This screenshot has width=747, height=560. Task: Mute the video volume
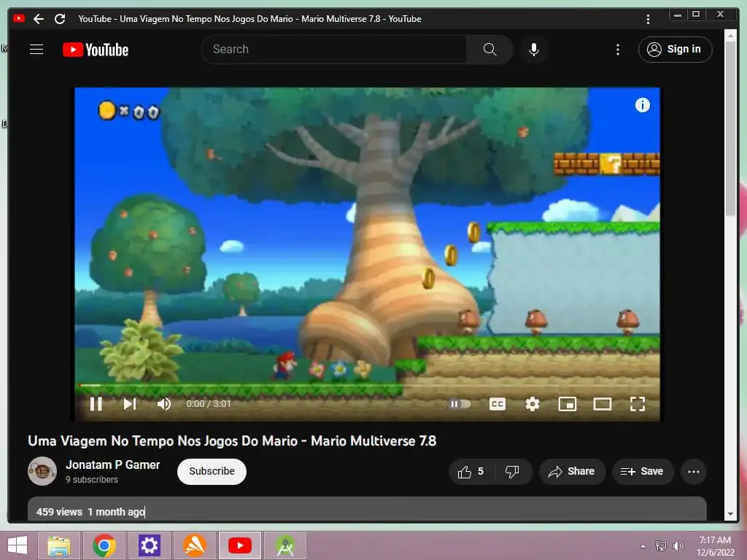[x=164, y=404]
